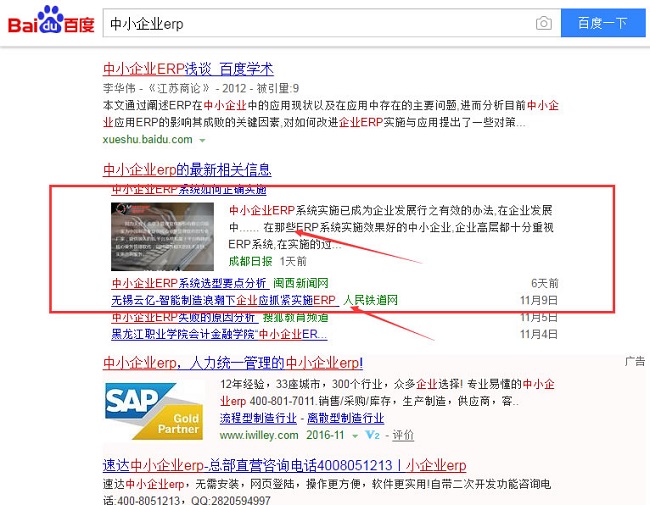
Task: Click the SAP Gold Partner logo
Action: [154, 411]
